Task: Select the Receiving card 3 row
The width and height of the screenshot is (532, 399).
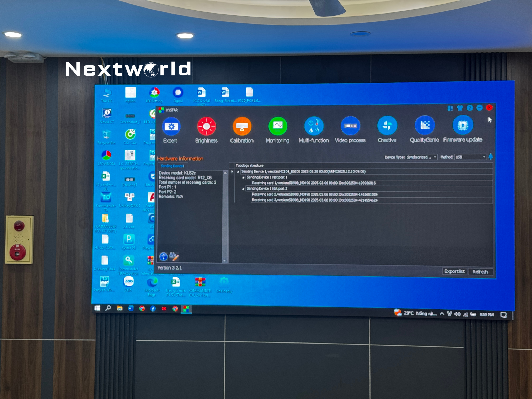Action: (x=372, y=200)
